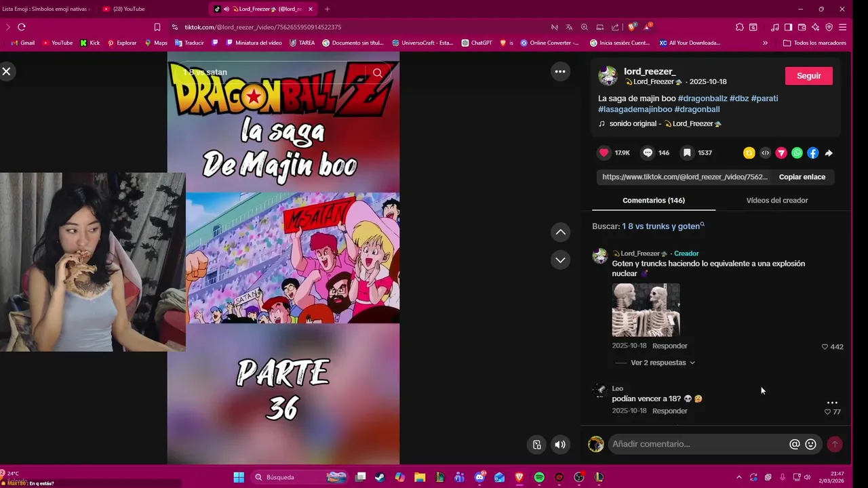Viewport: 868px width, 488px height.
Task: Click the tiktok.com URL address bar
Action: [x=262, y=27]
